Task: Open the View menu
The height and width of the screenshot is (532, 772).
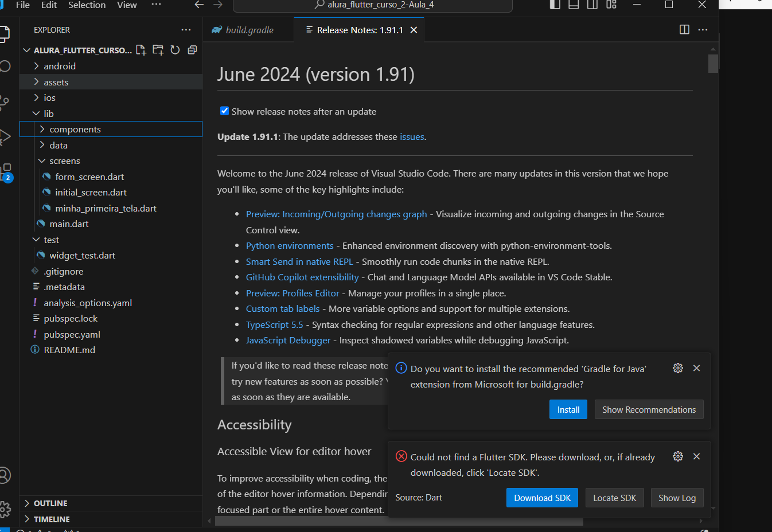Action: coord(127,5)
